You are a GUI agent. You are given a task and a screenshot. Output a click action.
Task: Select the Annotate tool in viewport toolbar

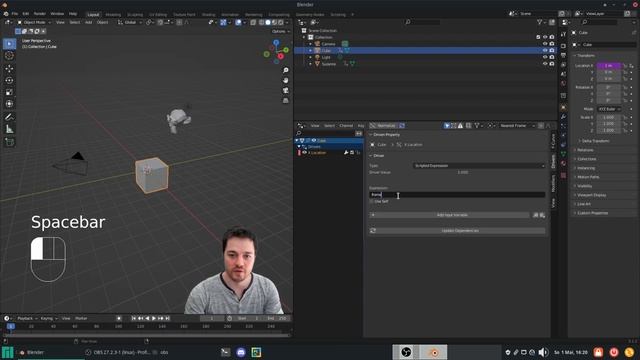[x=9, y=117]
